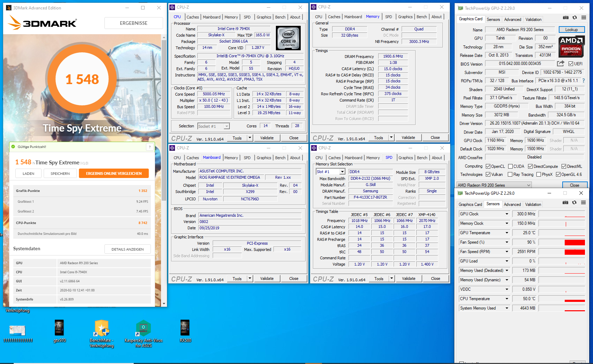593x364 pixels.
Task: Open the BenchMate shortcut desktop icon
Action: click(102, 334)
